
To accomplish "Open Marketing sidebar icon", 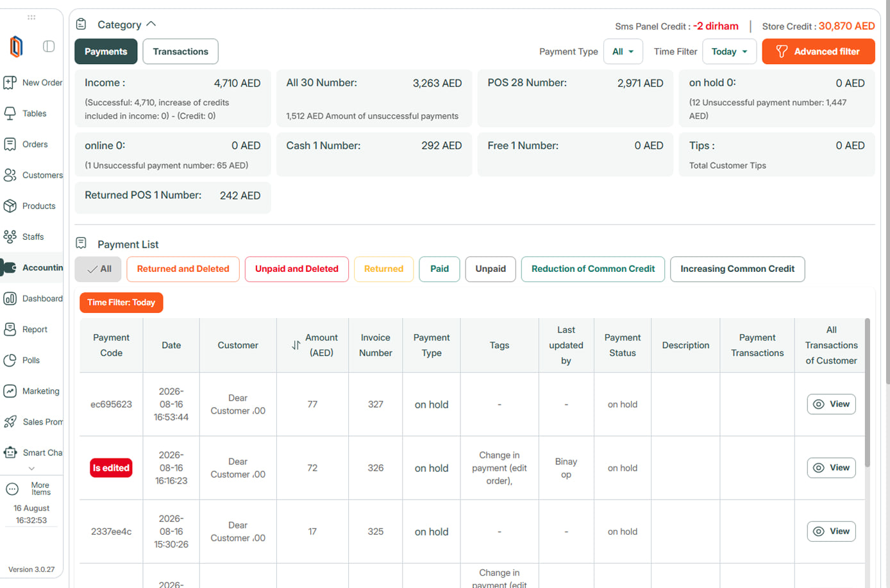I will pos(10,391).
